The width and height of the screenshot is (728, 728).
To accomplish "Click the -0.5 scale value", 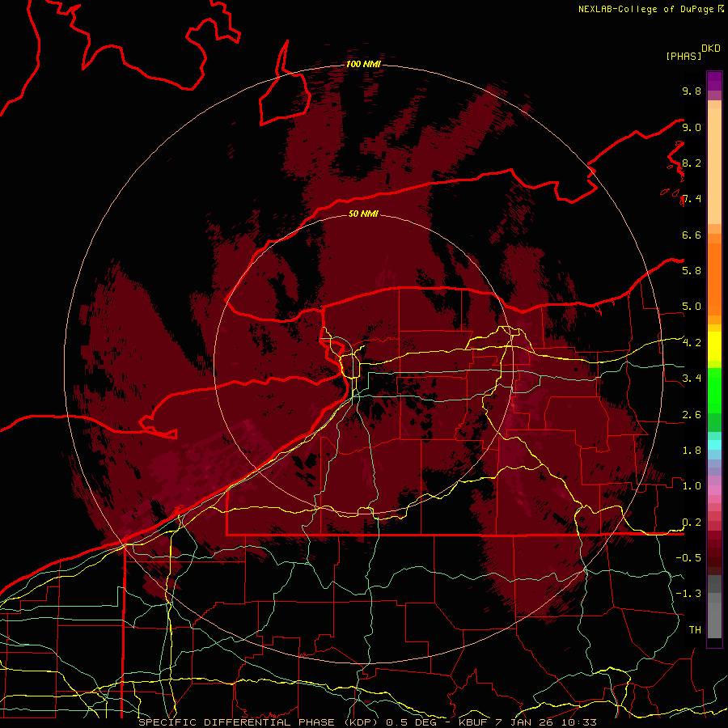I will 688,557.
